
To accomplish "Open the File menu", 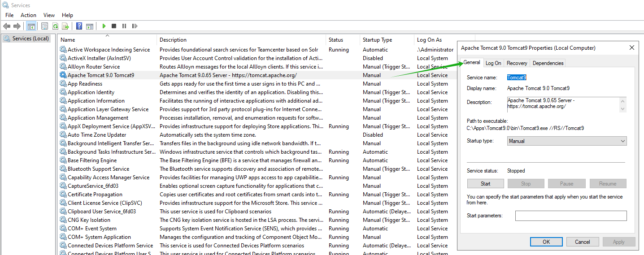I will 9,15.
